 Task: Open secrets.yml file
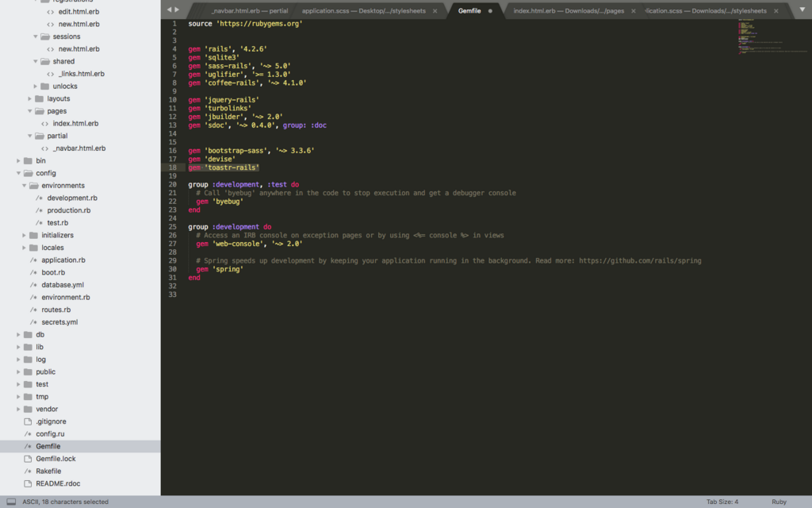coord(59,322)
